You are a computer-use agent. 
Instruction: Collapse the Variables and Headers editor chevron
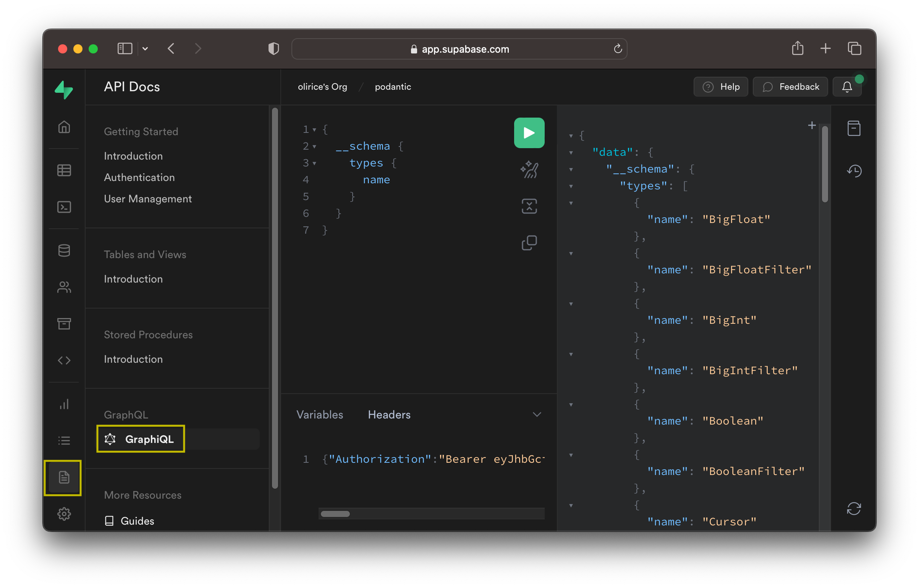(537, 415)
